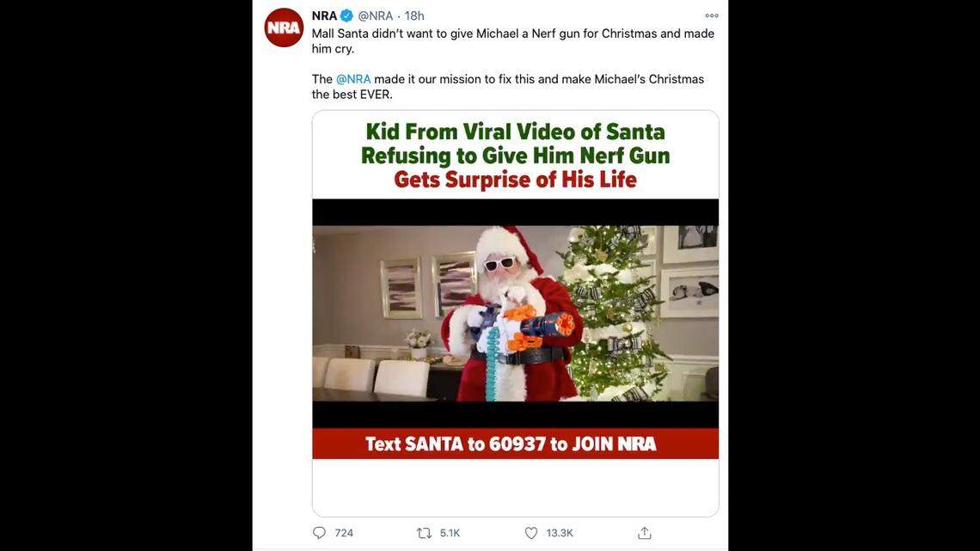Click the NRA profile avatar
980x551 pixels.
(284, 28)
